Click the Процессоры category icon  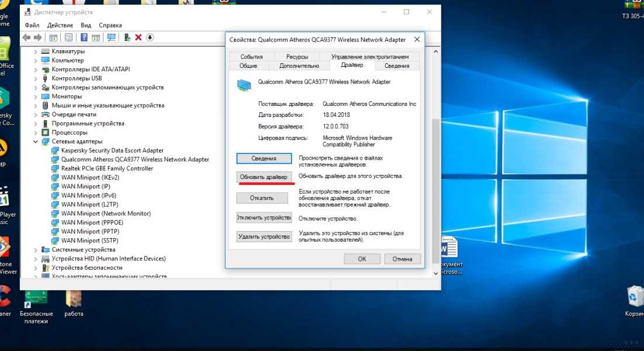tap(45, 132)
